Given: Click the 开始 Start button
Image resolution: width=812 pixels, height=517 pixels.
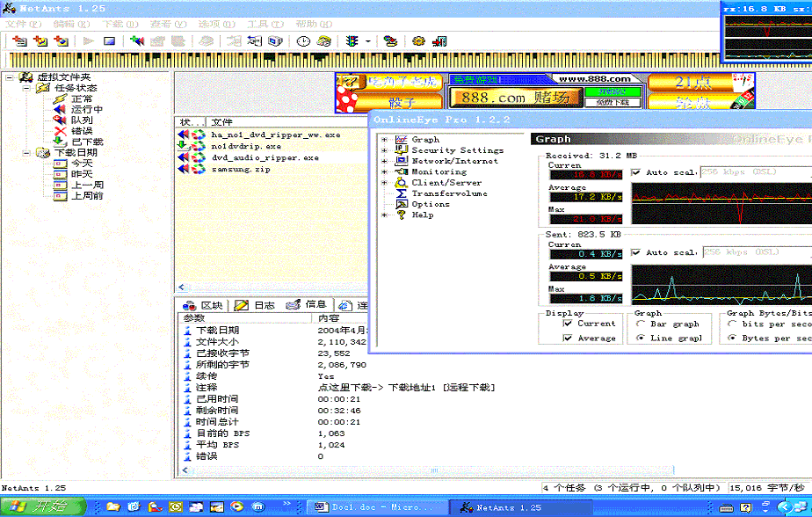Looking at the screenshot, I should click(x=44, y=506).
